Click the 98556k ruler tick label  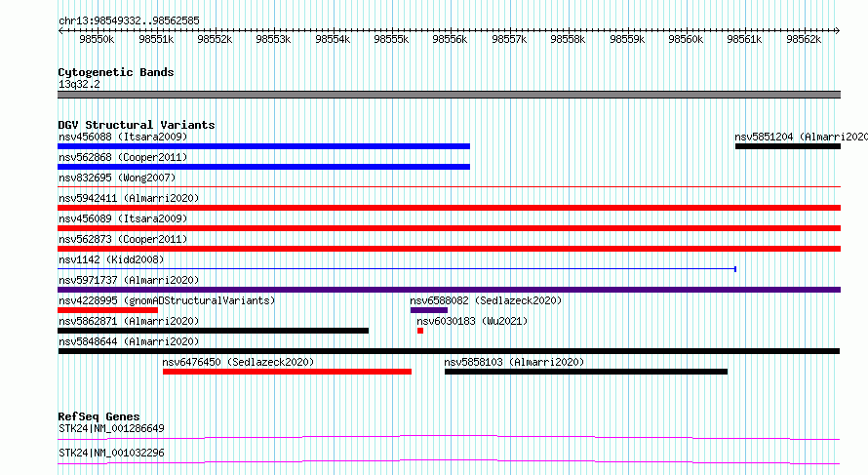click(450, 40)
